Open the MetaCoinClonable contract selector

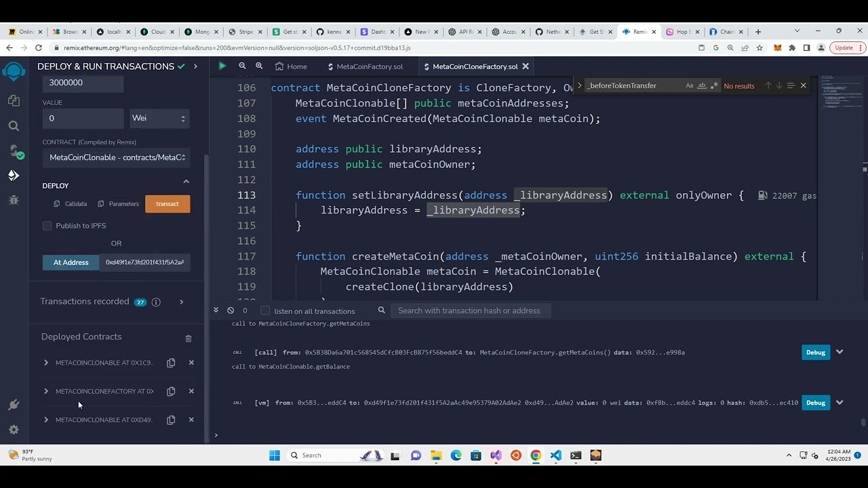pos(117,157)
